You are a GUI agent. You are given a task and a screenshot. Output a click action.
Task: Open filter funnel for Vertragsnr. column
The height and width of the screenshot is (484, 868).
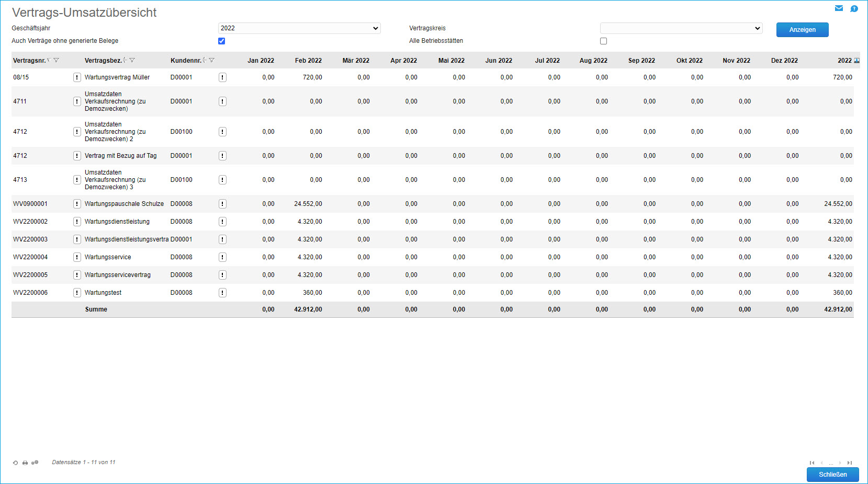(x=57, y=61)
